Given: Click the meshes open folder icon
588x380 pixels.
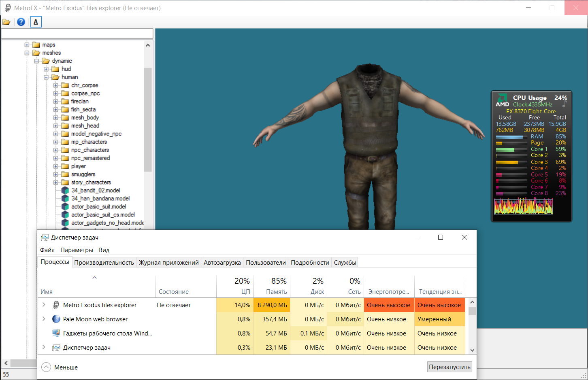Looking at the screenshot, I should click(36, 53).
